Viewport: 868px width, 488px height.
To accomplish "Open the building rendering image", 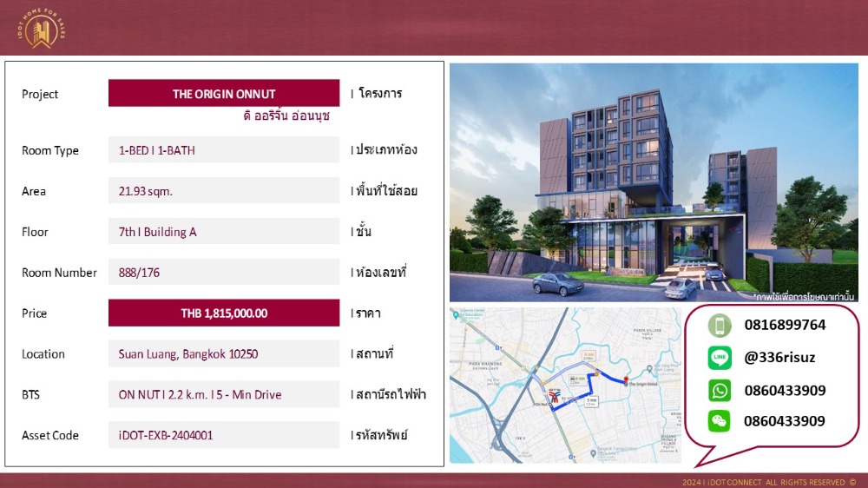I will pos(654,182).
